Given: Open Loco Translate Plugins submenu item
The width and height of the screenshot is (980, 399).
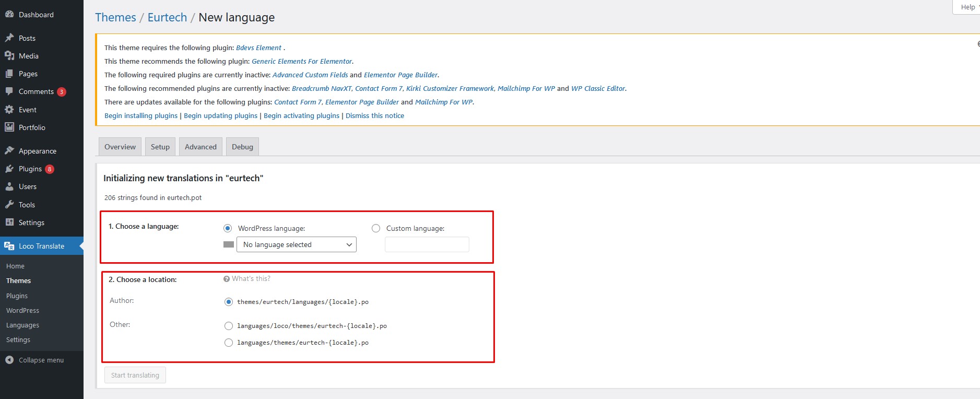Looking at the screenshot, I should tap(17, 296).
